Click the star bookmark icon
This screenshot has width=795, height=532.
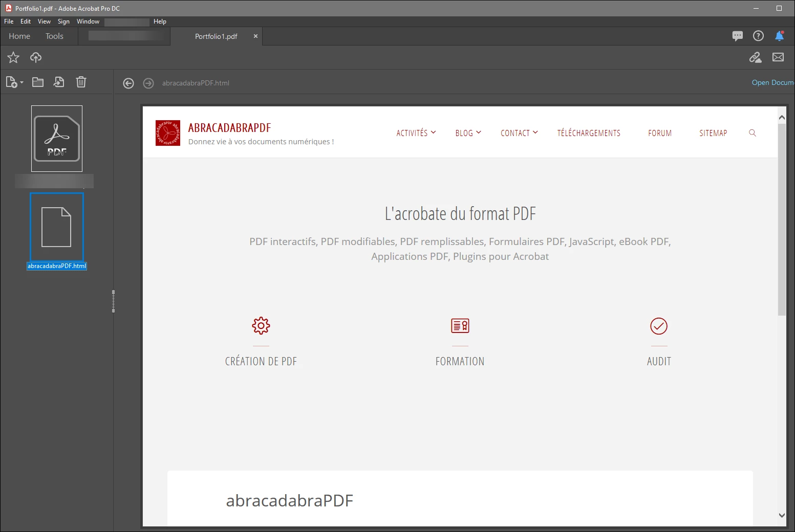(x=13, y=57)
